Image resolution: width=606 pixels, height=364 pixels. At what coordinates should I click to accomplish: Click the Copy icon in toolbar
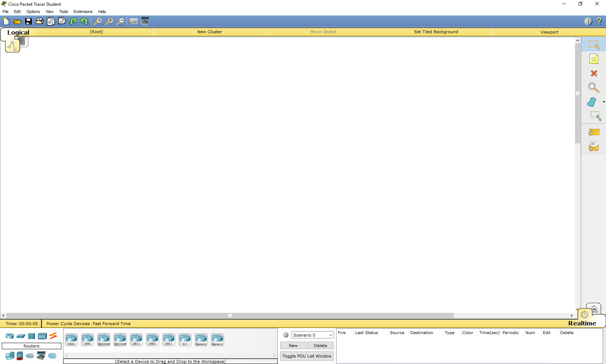click(x=51, y=21)
